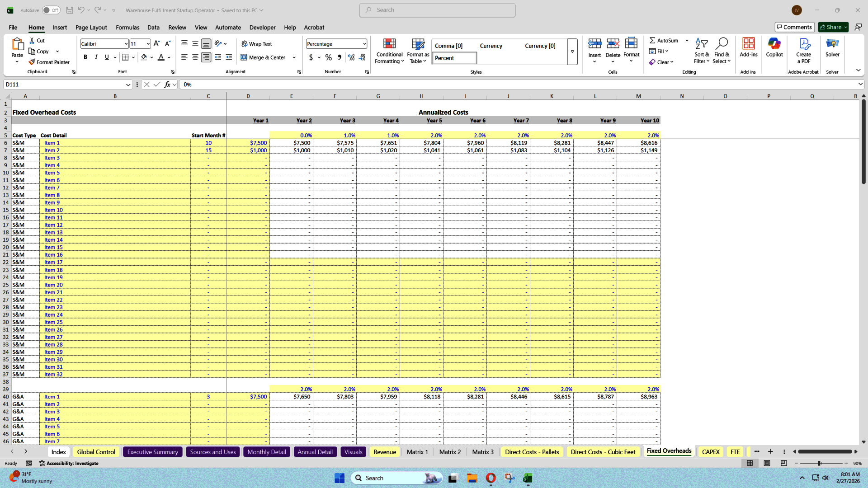The height and width of the screenshot is (488, 868).
Task: Toggle italic formatting
Action: pos(96,57)
